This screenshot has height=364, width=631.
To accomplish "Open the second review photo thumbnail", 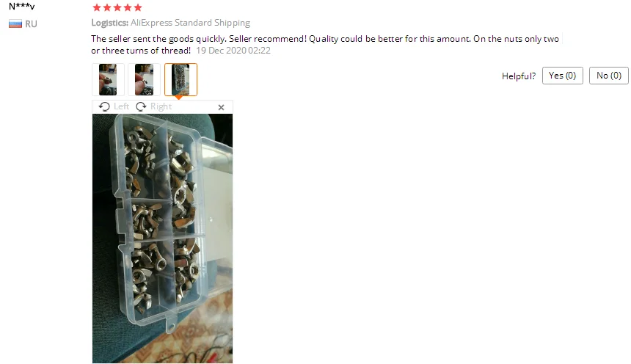I will tap(144, 80).
